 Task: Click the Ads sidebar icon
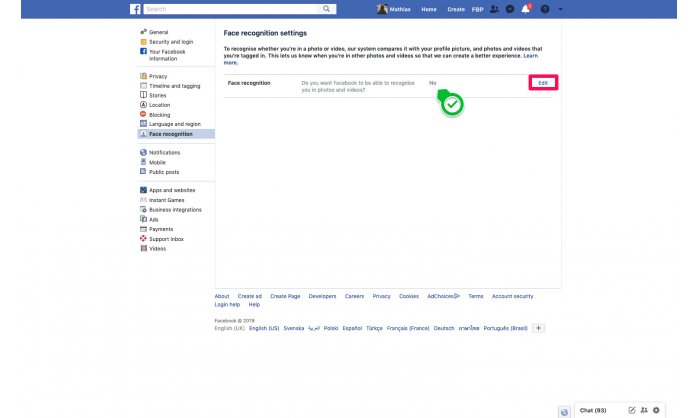coord(143,219)
